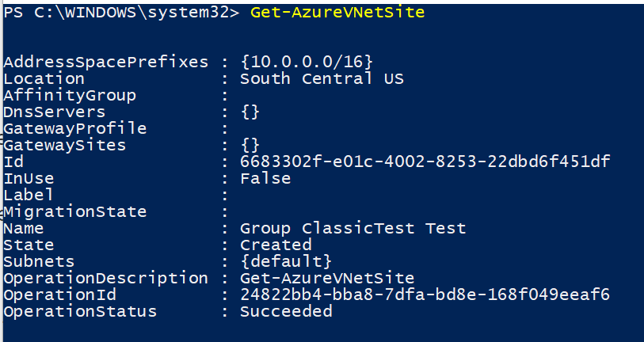Click the Id value starting with 6683302f
644x342 pixels.
point(425,161)
